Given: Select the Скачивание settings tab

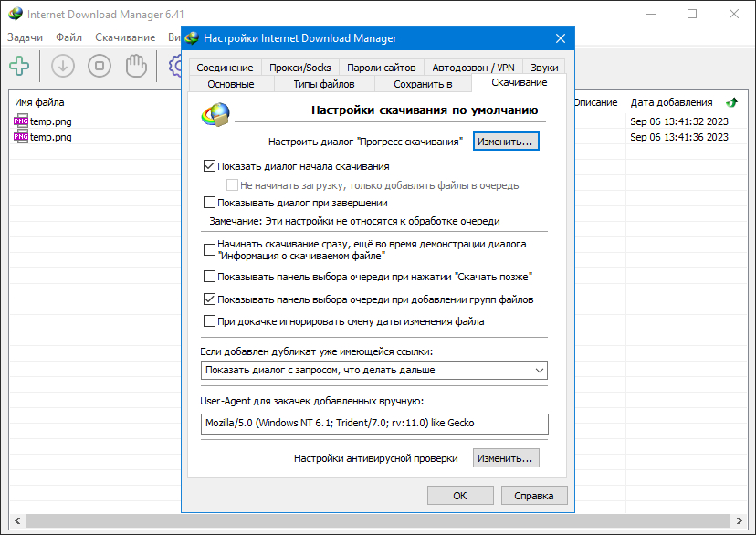Looking at the screenshot, I should click(x=520, y=82).
